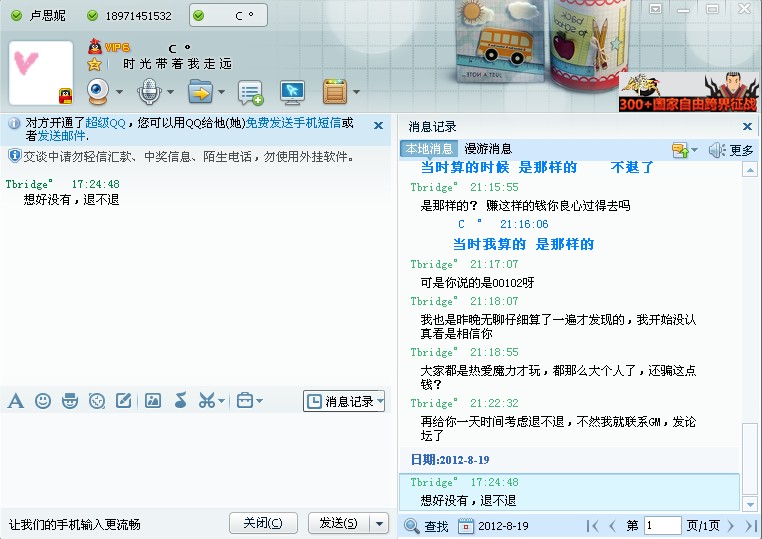Expand the screenshot scissors dropdown arrow
Image resolution: width=762 pixels, height=539 pixels.
(x=222, y=401)
